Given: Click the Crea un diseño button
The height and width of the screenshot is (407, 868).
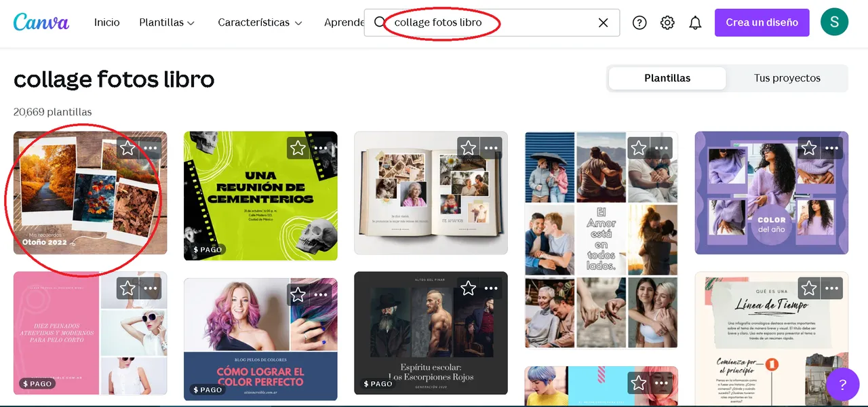Looking at the screenshot, I should click(x=762, y=22).
